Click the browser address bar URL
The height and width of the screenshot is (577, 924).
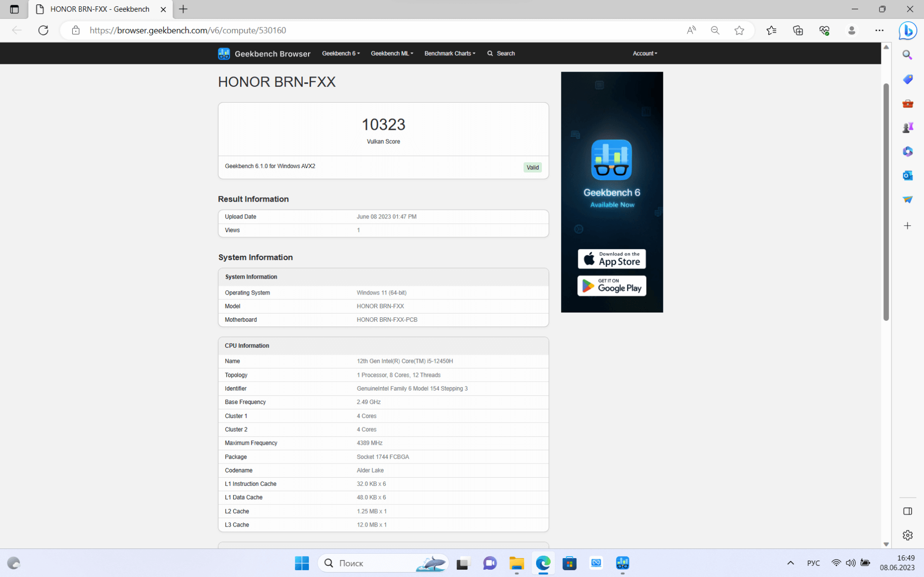(188, 30)
